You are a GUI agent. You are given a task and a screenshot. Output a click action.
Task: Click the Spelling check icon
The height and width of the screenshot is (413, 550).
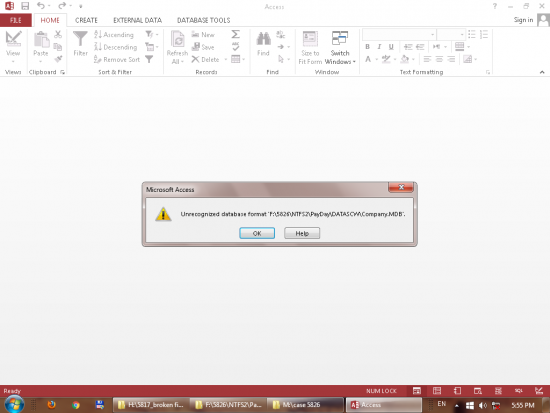point(236,46)
